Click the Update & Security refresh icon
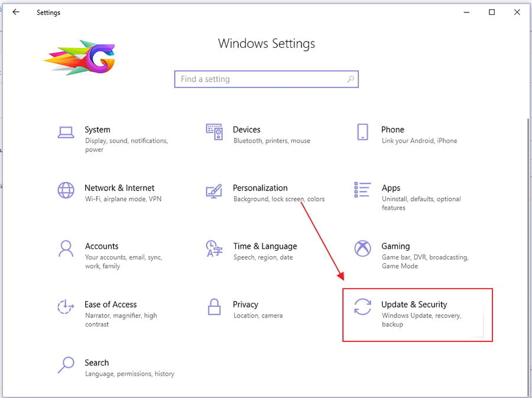The height and width of the screenshot is (398, 532). pyautogui.click(x=362, y=307)
